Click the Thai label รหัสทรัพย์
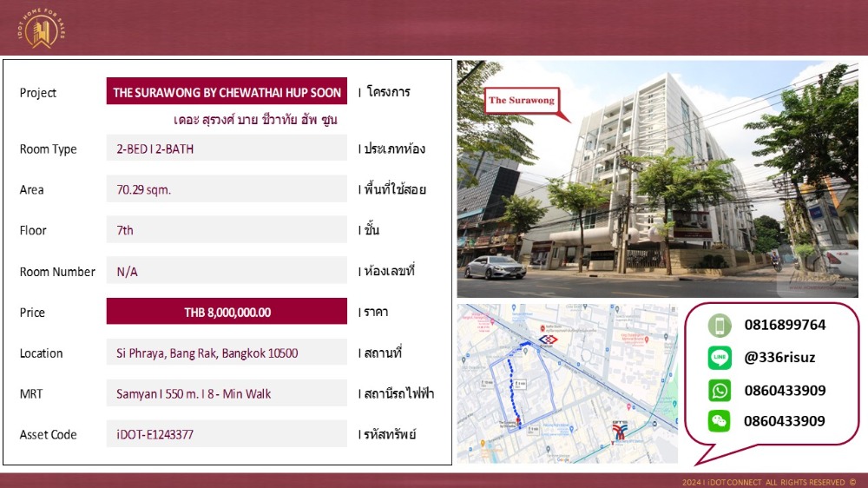Viewport: 868px width, 488px height. coord(390,433)
